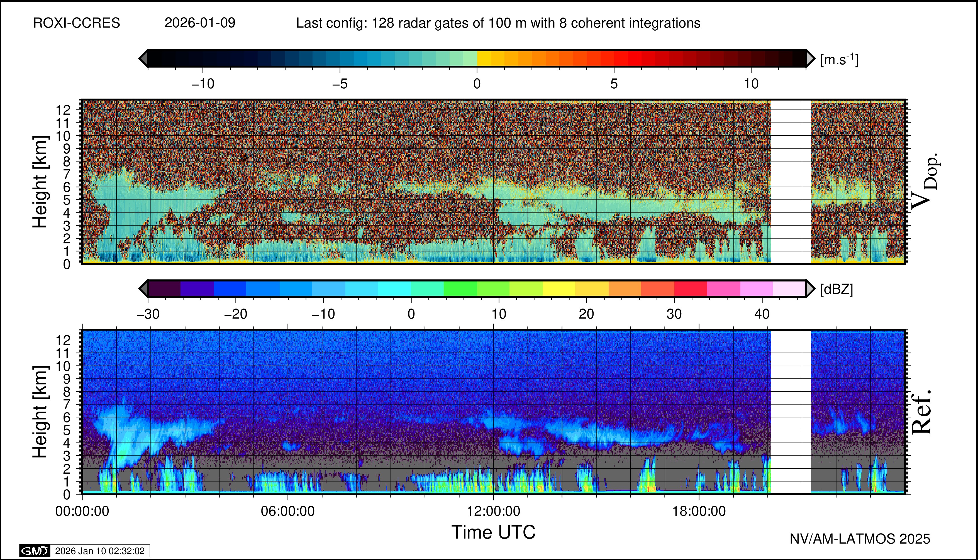Click the [m.s-1] unit label
978x560 pixels.
click(839, 60)
